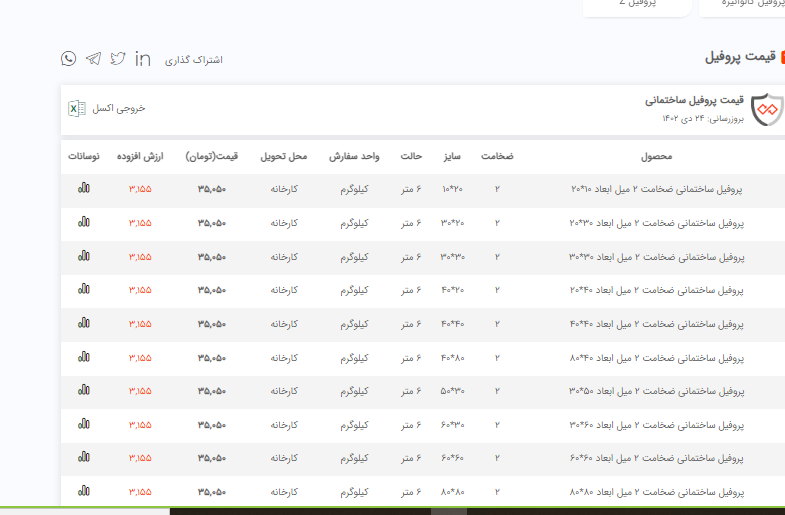Open fluctuation chart icon for 20*10 profile row

coord(84,188)
